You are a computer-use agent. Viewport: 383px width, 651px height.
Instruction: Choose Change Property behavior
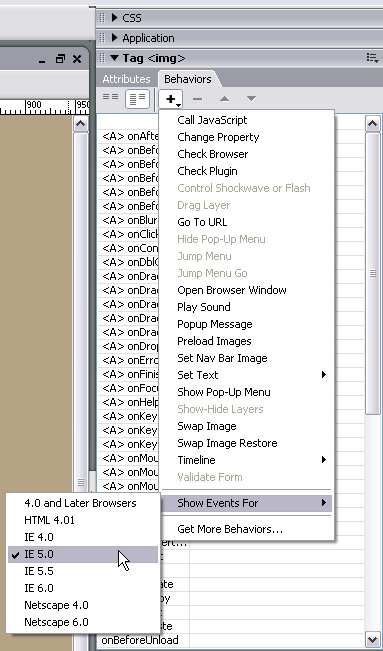pyautogui.click(x=218, y=137)
